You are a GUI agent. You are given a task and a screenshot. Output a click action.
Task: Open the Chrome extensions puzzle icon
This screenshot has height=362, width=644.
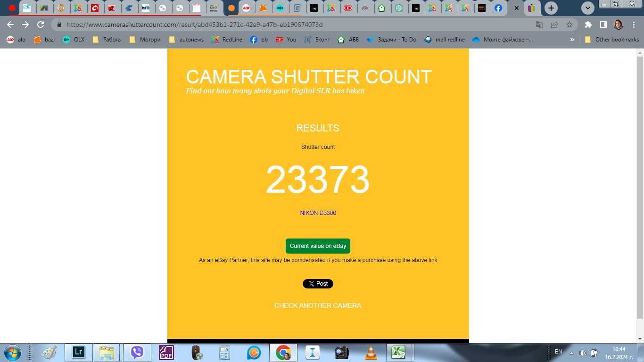(x=588, y=25)
